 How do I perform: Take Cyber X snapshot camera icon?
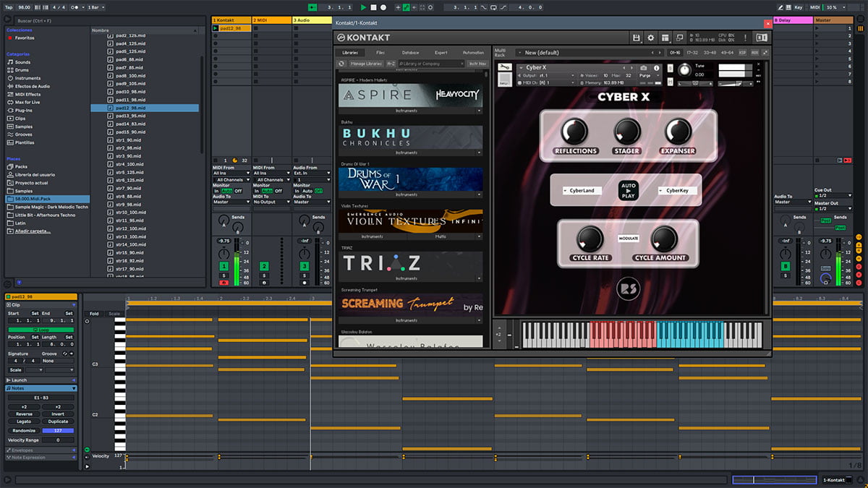(644, 68)
